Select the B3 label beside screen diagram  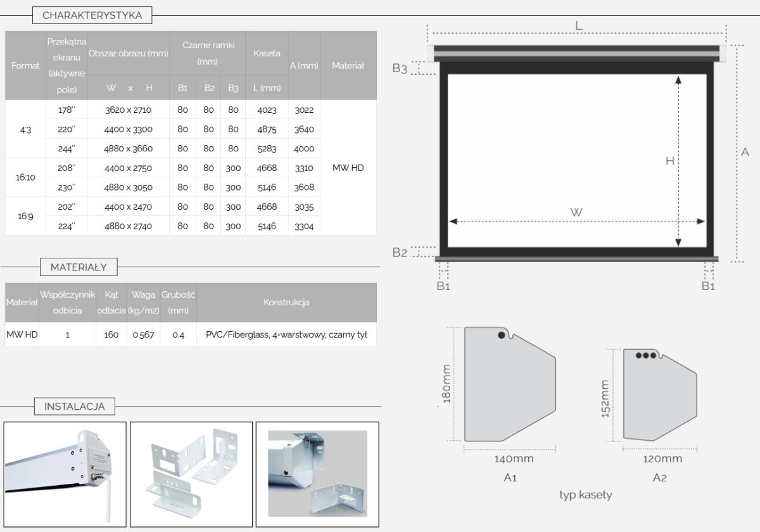tap(400, 68)
